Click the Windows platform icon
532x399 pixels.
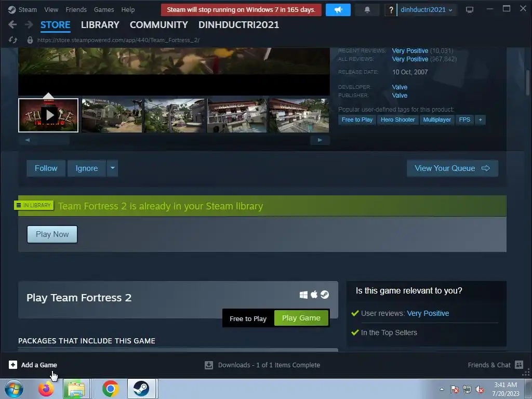click(x=303, y=295)
